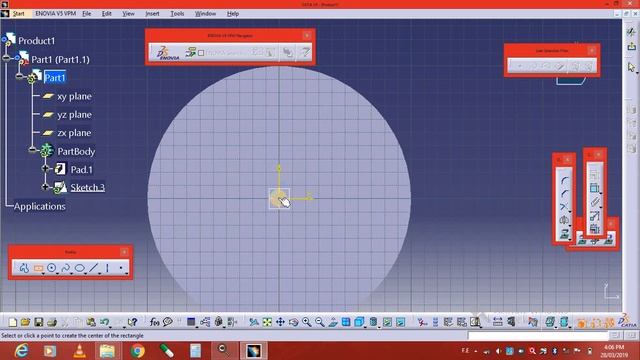640x360 pixels.
Task: Select Applications in the tree
Action: [40, 206]
